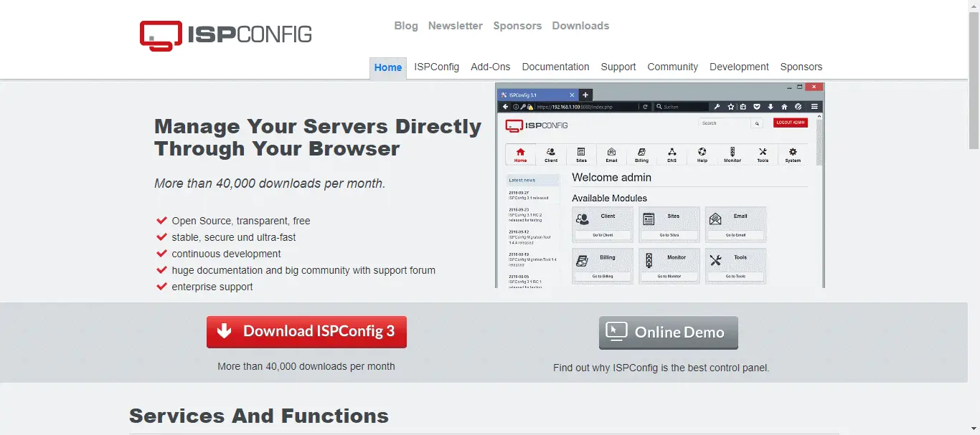Image resolution: width=980 pixels, height=435 pixels.
Task: Select the Email icon in preview navigation
Action: [612, 152]
